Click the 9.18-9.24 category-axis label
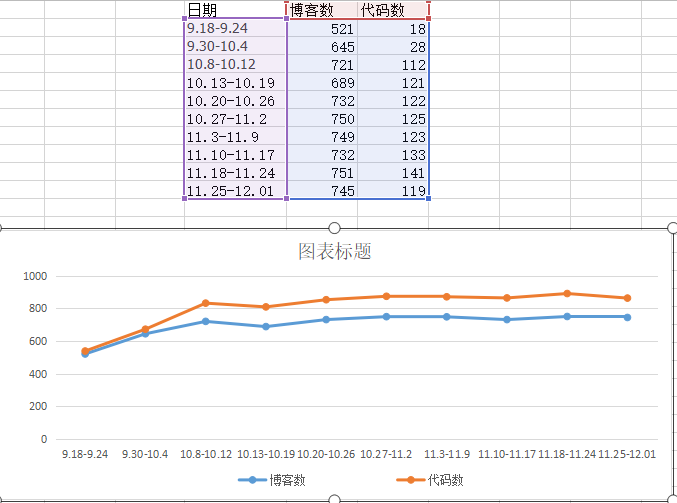 click(x=85, y=454)
